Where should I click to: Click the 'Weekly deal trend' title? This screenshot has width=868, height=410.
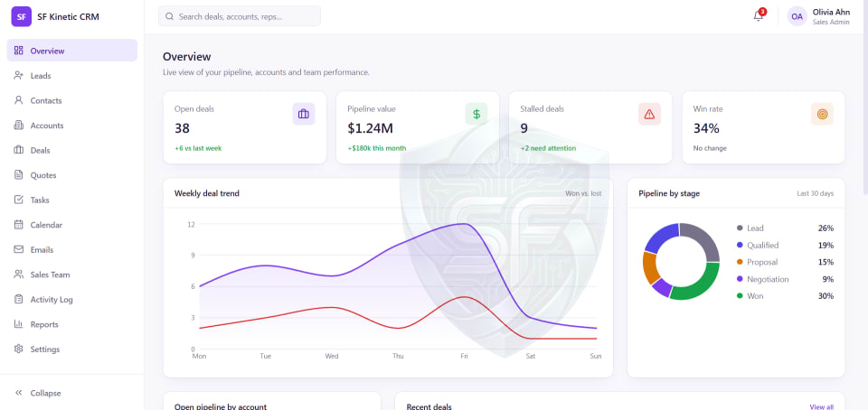(207, 193)
